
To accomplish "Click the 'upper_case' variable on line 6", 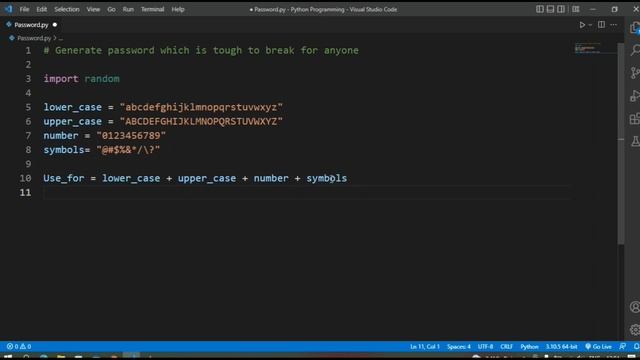I will pos(73,122).
